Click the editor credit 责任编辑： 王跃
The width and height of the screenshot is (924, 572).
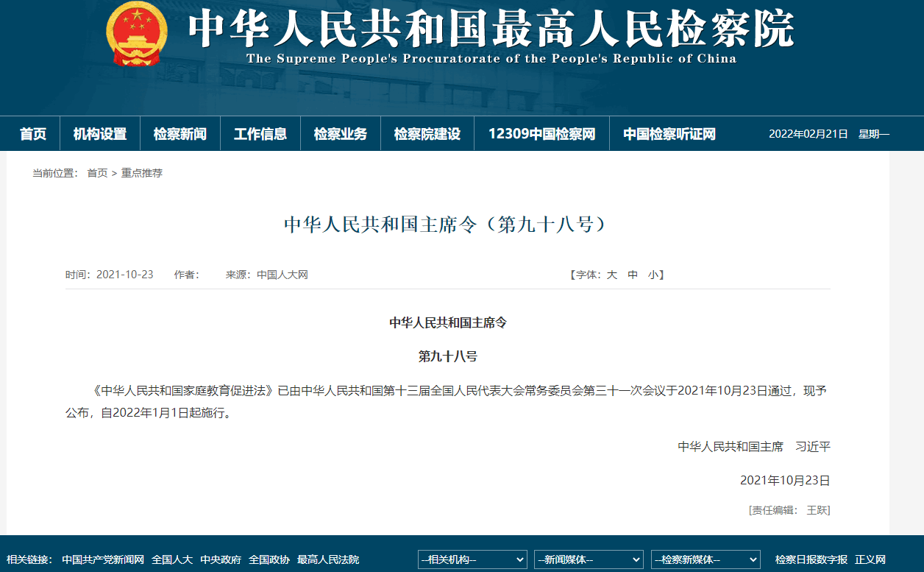point(789,509)
